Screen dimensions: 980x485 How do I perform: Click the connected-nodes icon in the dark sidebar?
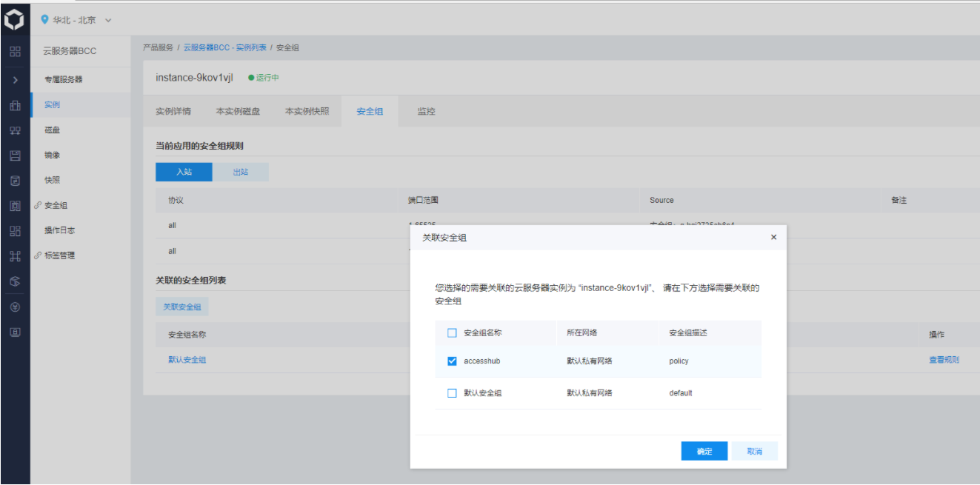(15, 256)
